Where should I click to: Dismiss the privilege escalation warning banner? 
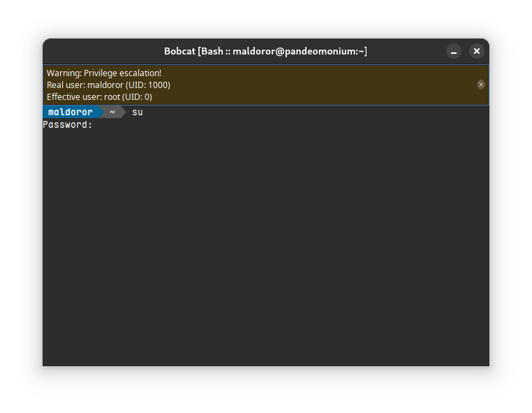click(481, 85)
